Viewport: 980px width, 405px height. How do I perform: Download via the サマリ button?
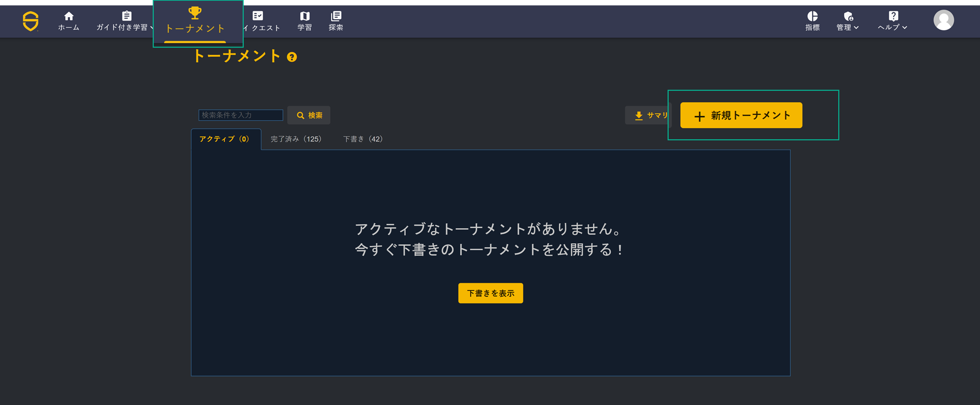click(x=648, y=115)
